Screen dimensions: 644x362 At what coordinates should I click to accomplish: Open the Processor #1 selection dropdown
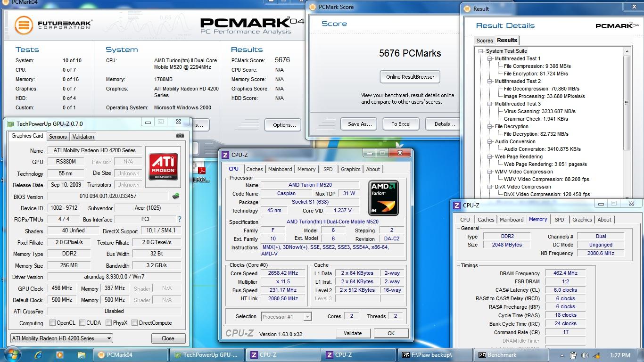click(x=286, y=317)
